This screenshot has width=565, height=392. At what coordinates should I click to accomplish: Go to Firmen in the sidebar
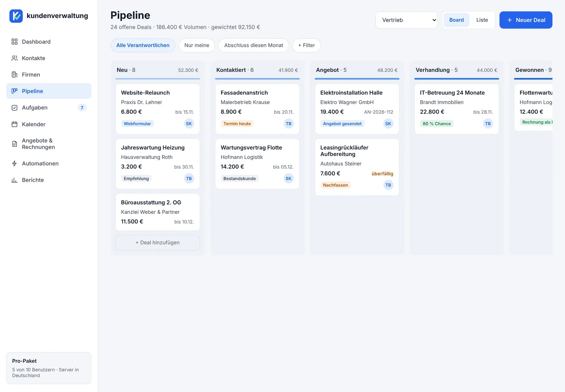[x=49, y=74]
